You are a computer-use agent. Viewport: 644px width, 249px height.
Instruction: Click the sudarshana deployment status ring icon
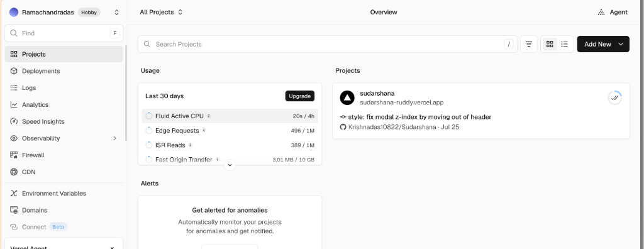tap(615, 98)
